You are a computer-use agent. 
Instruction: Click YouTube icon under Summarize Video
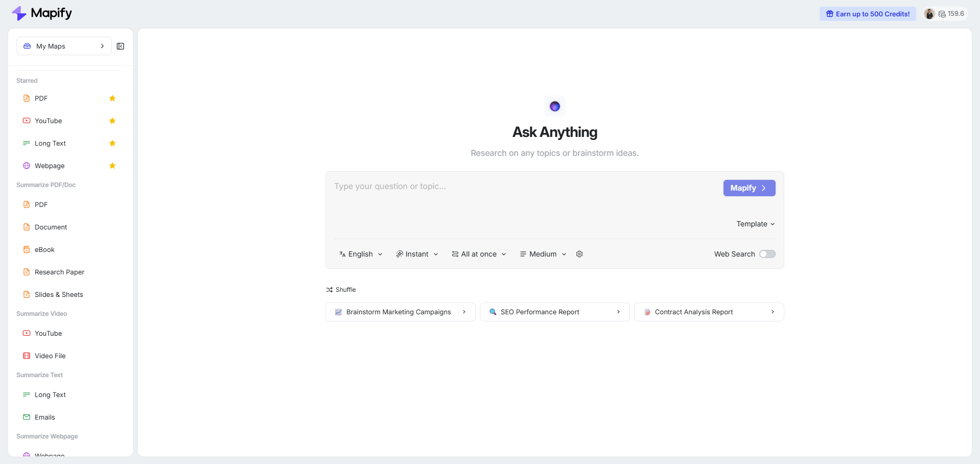pyautogui.click(x=27, y=333)
